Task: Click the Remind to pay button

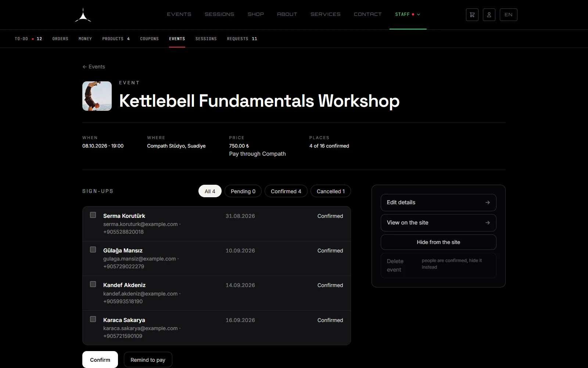Action: 148,360
